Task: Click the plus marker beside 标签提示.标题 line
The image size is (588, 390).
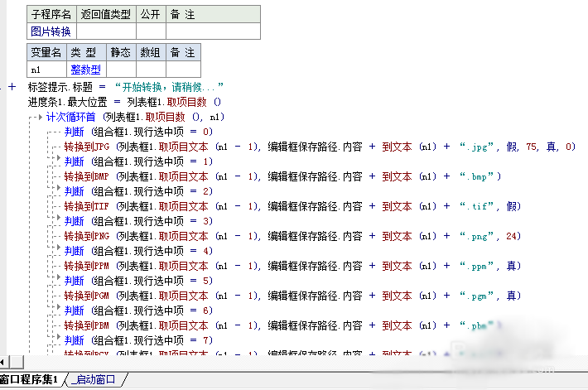Action: 12,86
